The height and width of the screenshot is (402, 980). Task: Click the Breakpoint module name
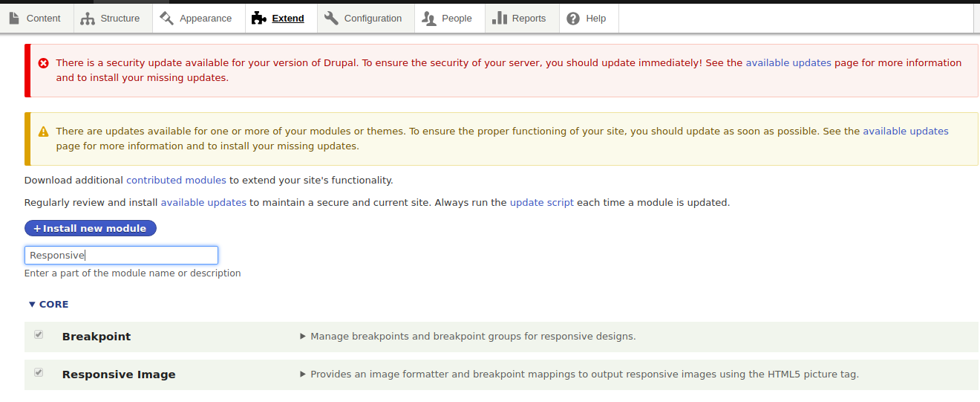(x=97, y=337)
